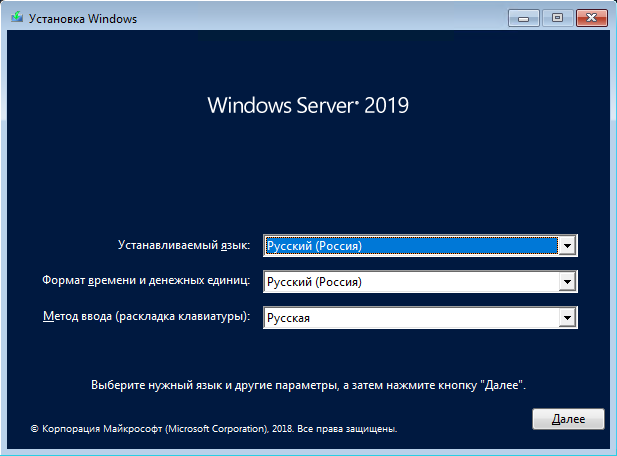The image size is (617, 456).
Task: Click the Microsoft Corporation copyright text
Action: point(214,429)
